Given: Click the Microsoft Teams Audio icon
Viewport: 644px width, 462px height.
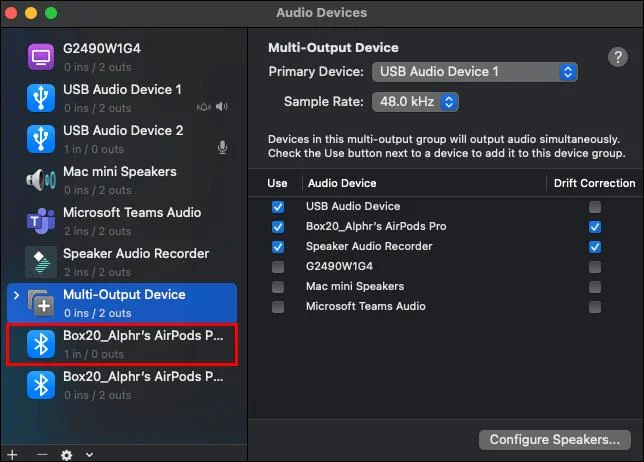Looking at the screenshot, I should 41,221.
